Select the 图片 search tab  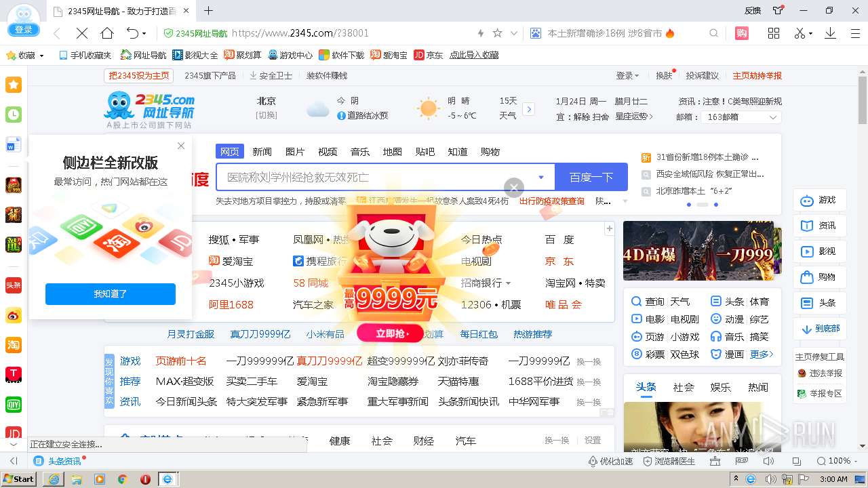295,152
